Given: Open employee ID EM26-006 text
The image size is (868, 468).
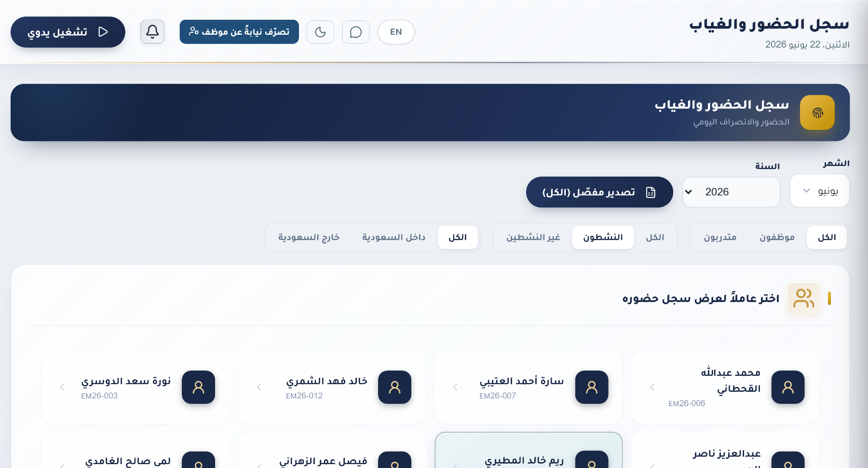Looking at the screenshot, I should pyautogui.click(x=687, y=403).
